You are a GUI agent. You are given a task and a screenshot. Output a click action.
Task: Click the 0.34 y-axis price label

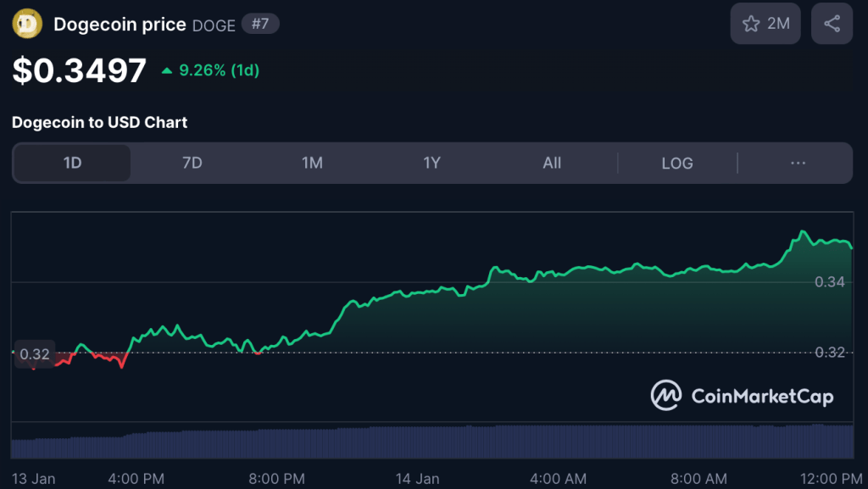click(x=829, y=281)
